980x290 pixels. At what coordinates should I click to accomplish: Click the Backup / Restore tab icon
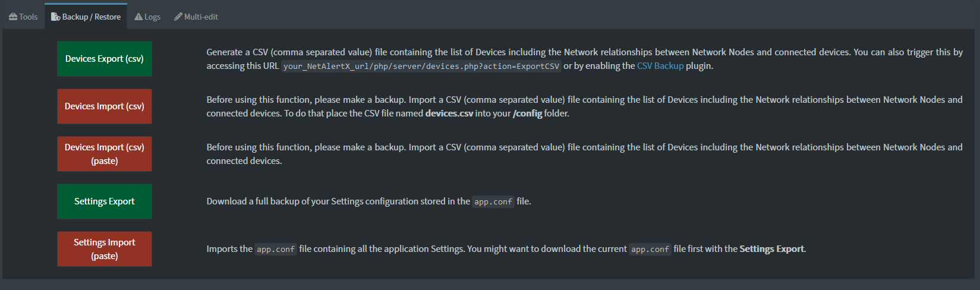point(55,17)
